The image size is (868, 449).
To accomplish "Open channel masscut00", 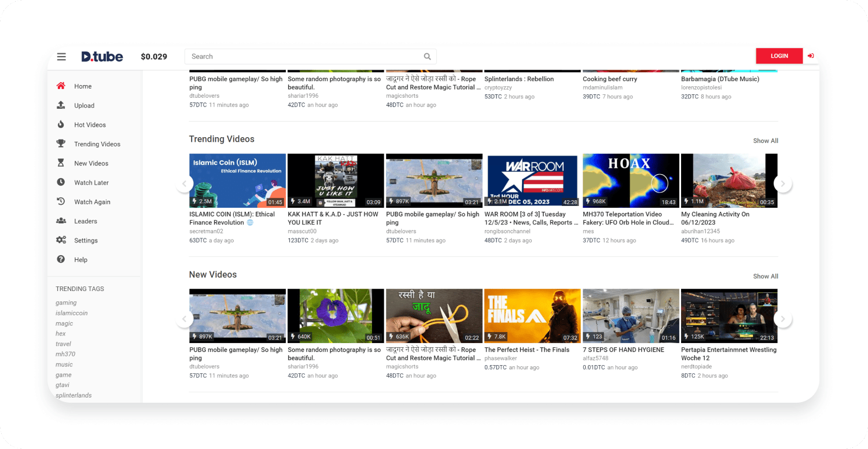I will (302, 231).
